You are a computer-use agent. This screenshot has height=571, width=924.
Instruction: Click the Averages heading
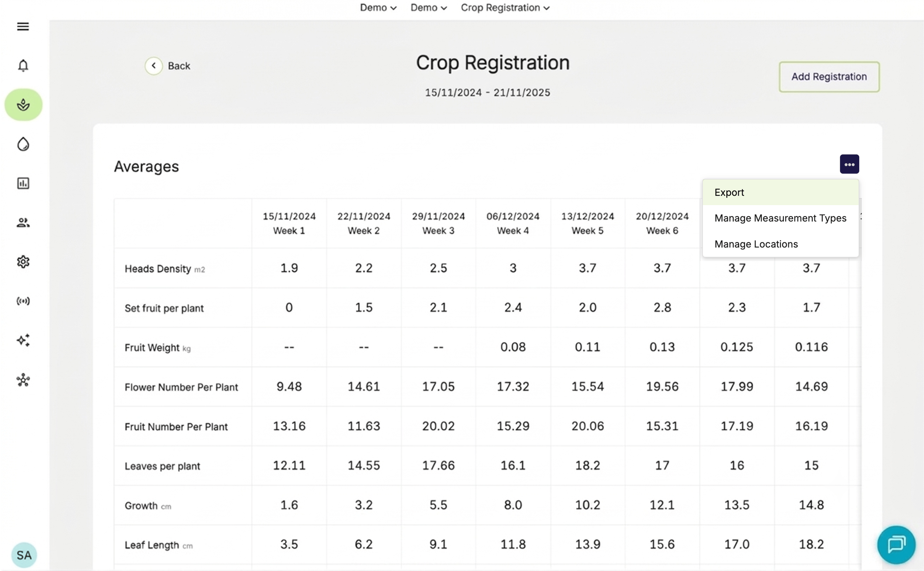pos(146,166)
